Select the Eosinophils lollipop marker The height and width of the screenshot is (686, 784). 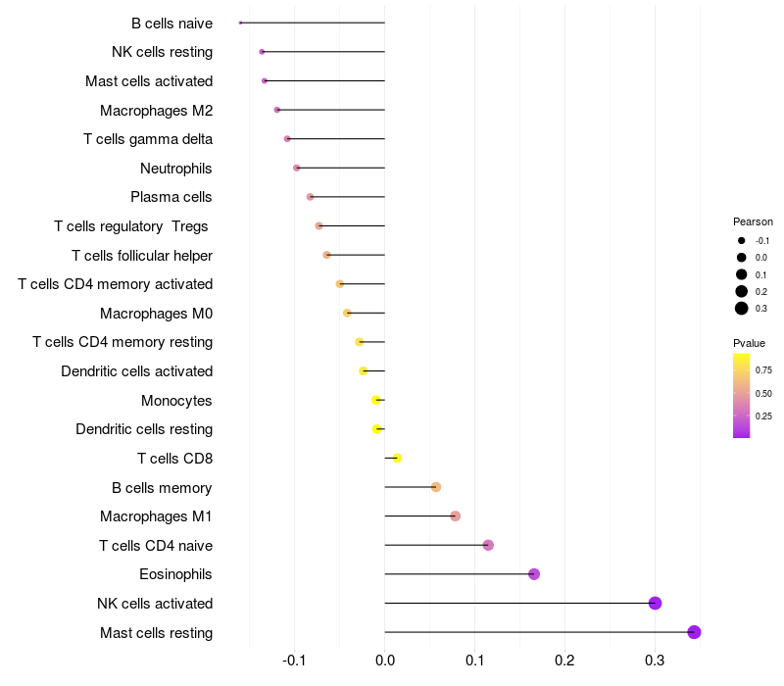point(534,574)
